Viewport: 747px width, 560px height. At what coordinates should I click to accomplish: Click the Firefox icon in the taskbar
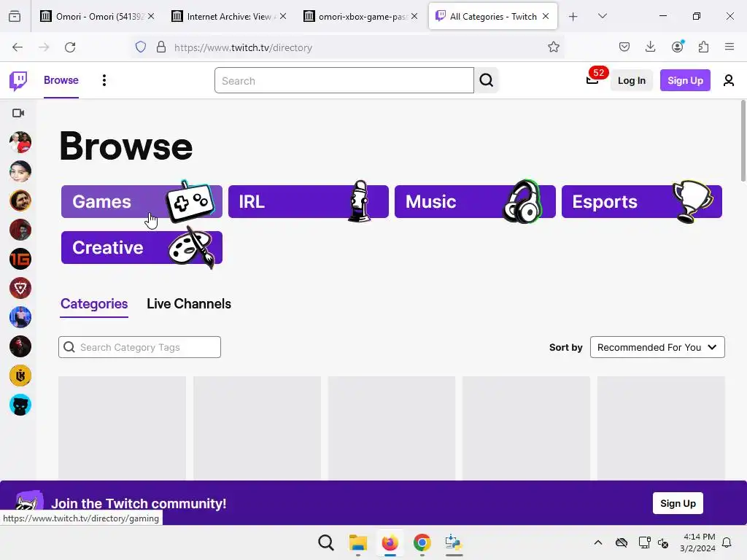point(390,542)
